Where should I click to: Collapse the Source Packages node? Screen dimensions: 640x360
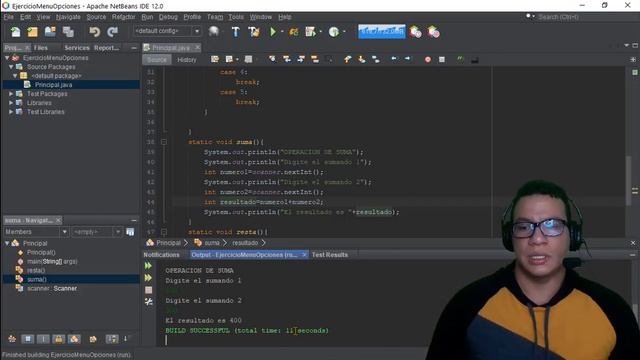point(11,67)
